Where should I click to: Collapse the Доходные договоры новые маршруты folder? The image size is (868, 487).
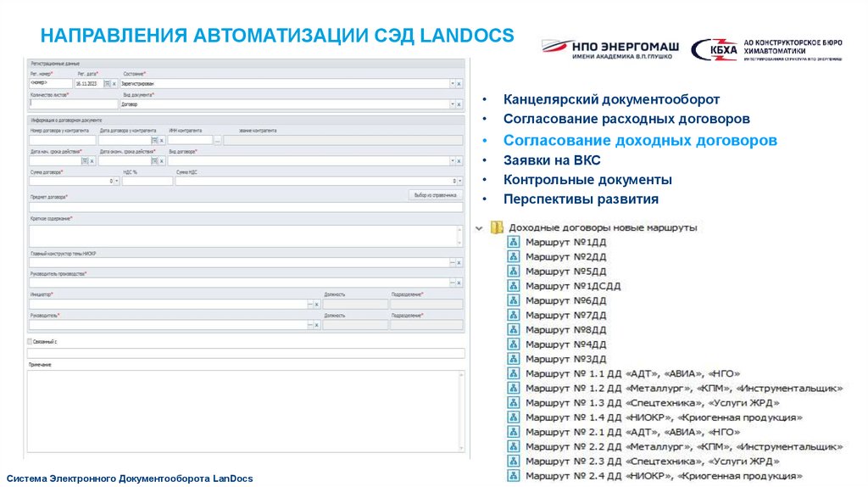pyautogui.click(x=480, y=227)
